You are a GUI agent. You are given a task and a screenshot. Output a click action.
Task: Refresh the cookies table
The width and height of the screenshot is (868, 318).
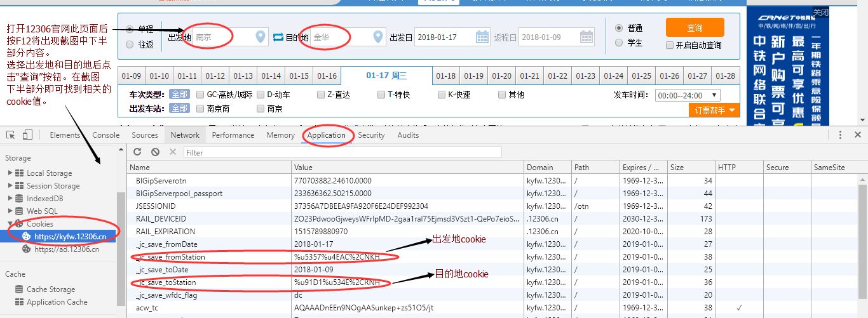pyautogui.click(x=137, y=152)
